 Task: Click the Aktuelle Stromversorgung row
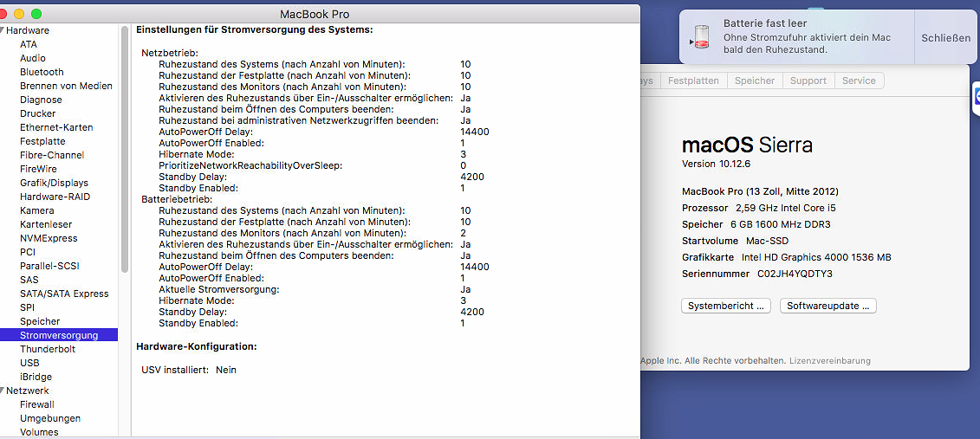[x=315, y=289]
